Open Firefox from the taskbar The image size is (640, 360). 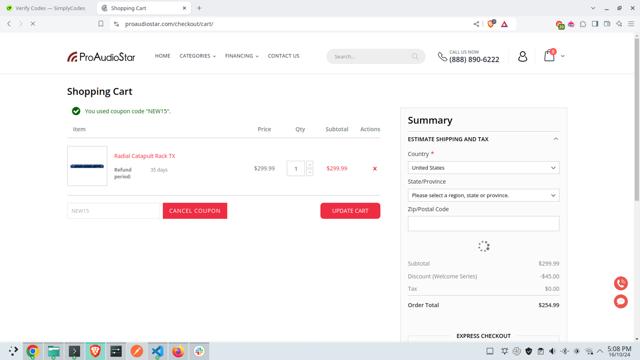(x=178, y=351)
